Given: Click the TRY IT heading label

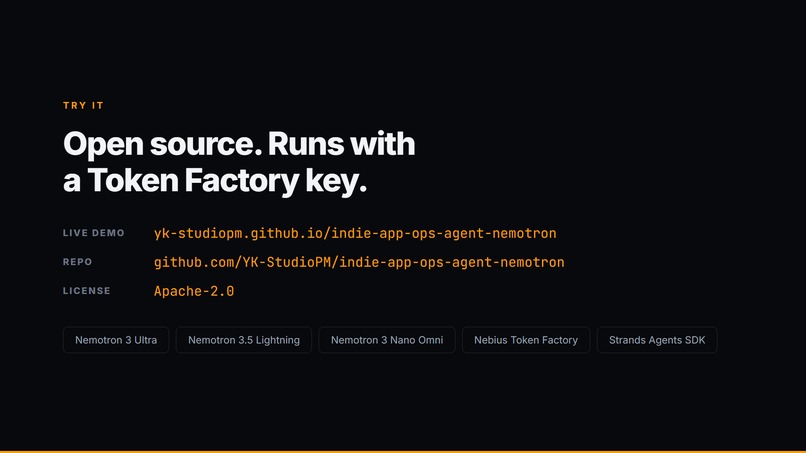Looking at the screenshot, I should (83, 105).
